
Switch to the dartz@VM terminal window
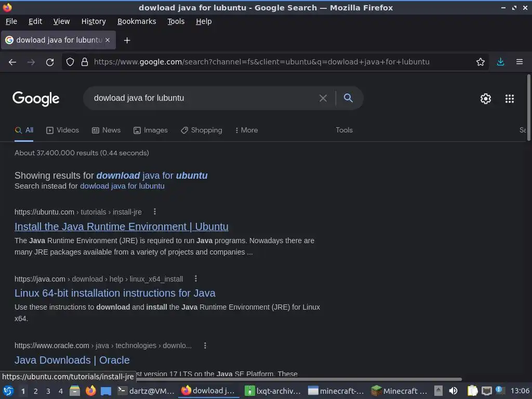point(146,391)
